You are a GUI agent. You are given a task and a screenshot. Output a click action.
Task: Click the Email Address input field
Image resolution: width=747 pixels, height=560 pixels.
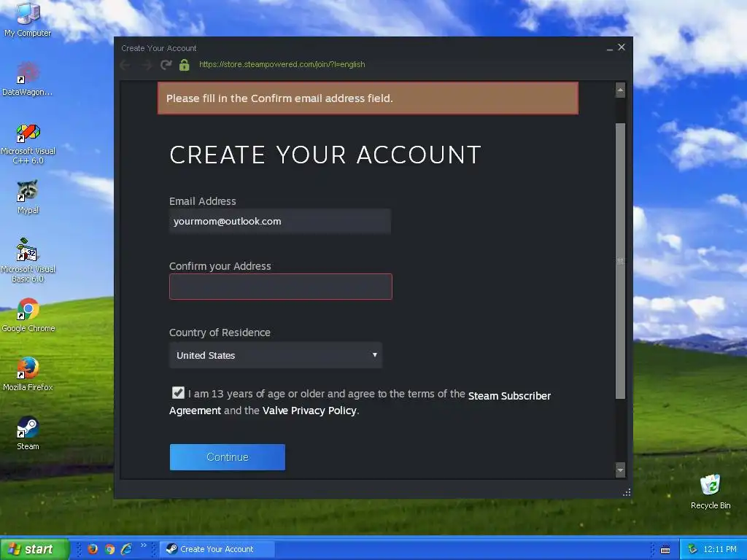pos(280,222)
